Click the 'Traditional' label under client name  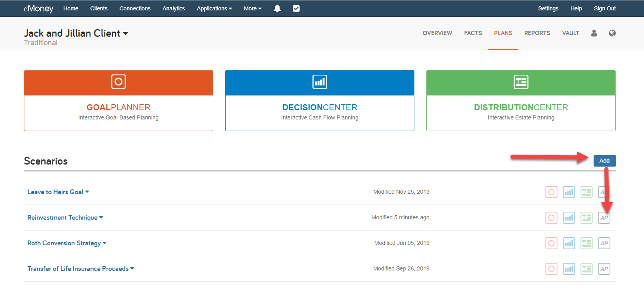40,43
